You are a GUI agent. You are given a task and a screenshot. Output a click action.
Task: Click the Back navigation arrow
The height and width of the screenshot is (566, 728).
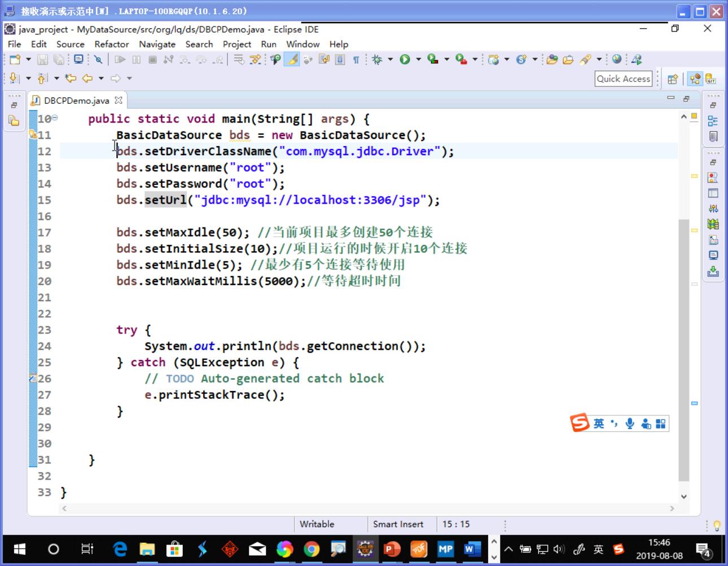pos(87,78)
